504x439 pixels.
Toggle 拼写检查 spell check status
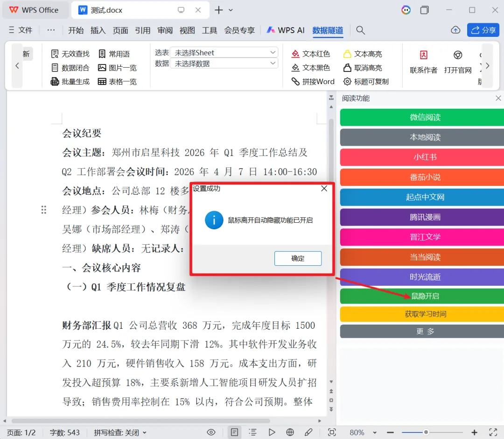[120, 432]
